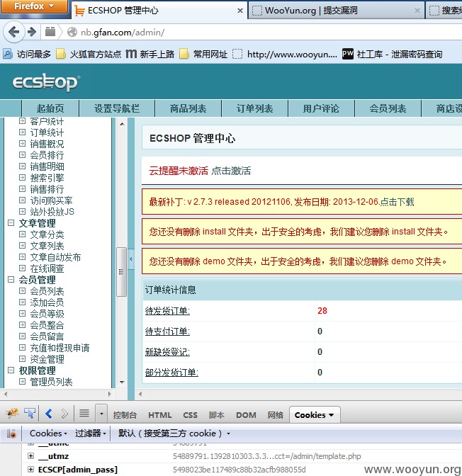The image size is (462, 476).
Task: Open the Firebug command line toggle icon
Action: pos(84,413)
